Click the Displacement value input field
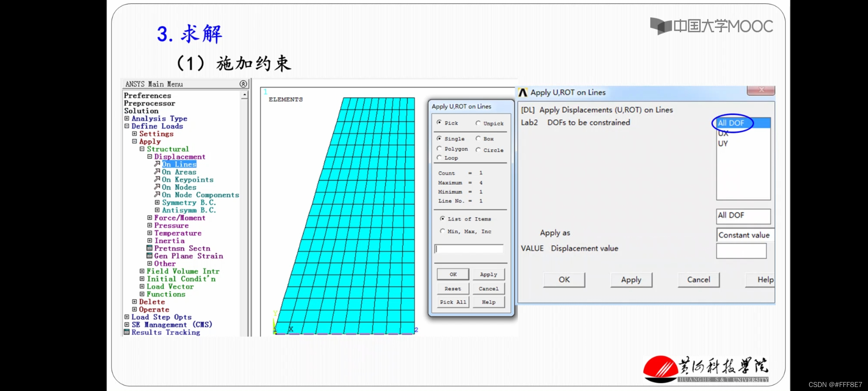868x391 pixels. (741, 251)
